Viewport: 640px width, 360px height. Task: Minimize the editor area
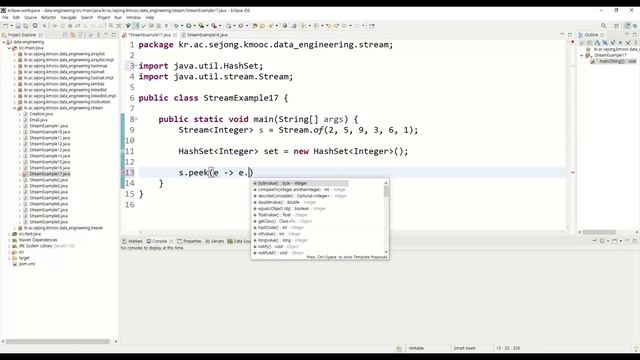click(562, 35)
